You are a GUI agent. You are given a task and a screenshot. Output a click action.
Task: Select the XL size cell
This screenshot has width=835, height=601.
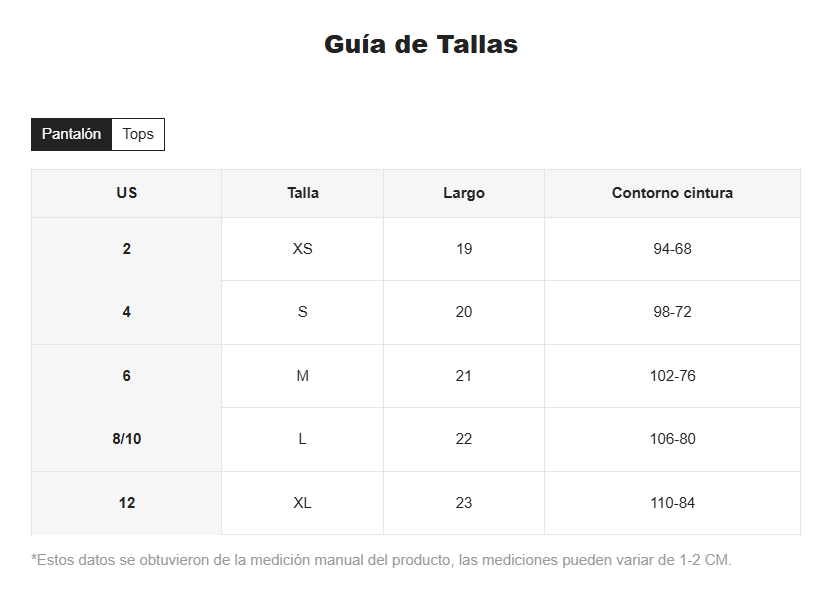[303, 503]
